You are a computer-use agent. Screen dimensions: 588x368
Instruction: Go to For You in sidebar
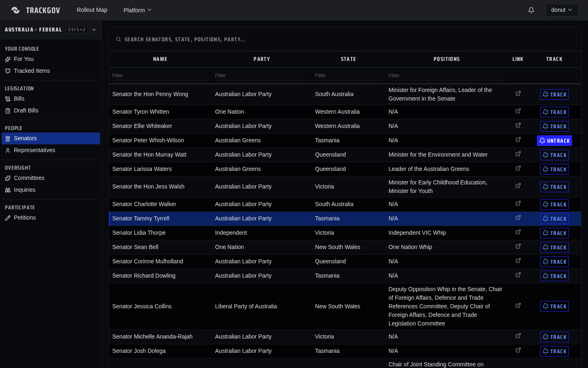pyautogui.click(x=51, y=59)
